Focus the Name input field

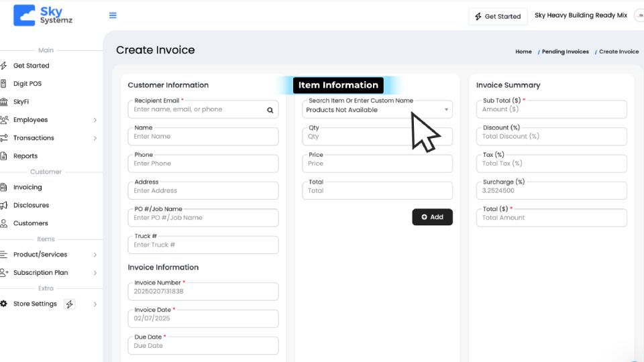(203, 137)
